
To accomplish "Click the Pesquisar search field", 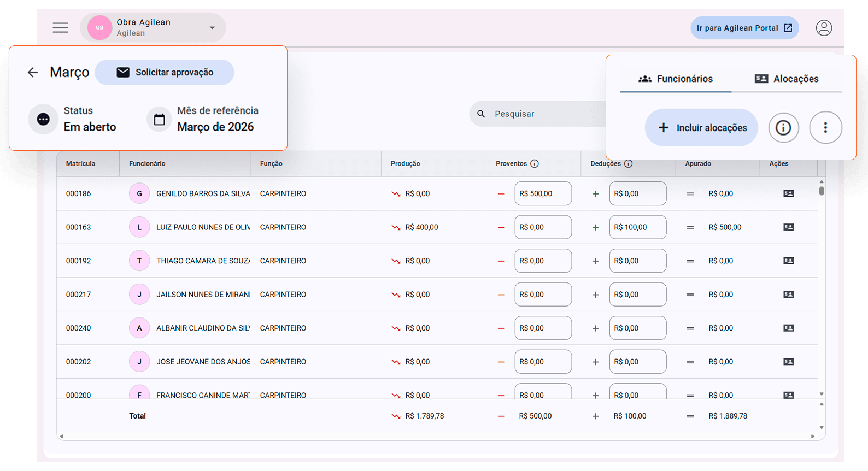I will coord(538,114).
